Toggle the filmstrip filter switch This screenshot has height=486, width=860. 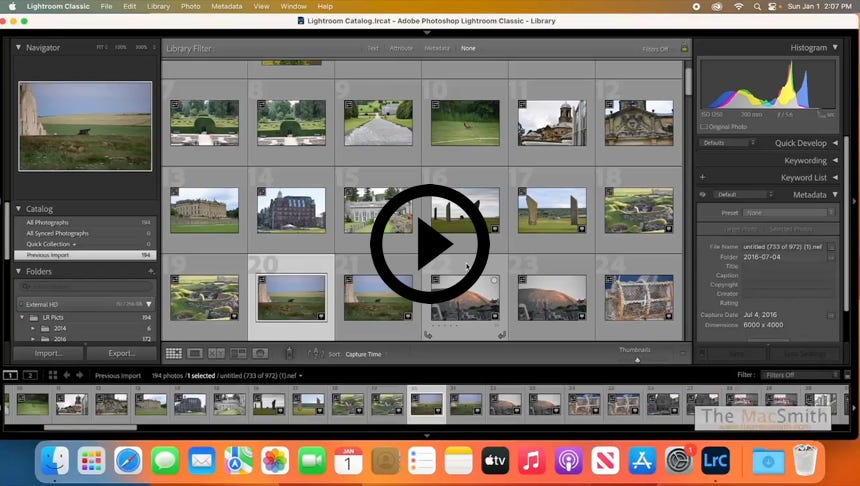[847, 375]
